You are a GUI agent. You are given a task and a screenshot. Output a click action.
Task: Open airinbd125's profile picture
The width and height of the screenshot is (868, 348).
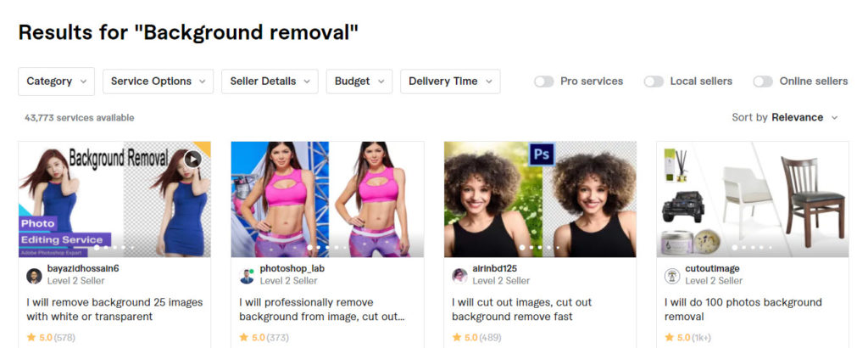click(459, 275)
